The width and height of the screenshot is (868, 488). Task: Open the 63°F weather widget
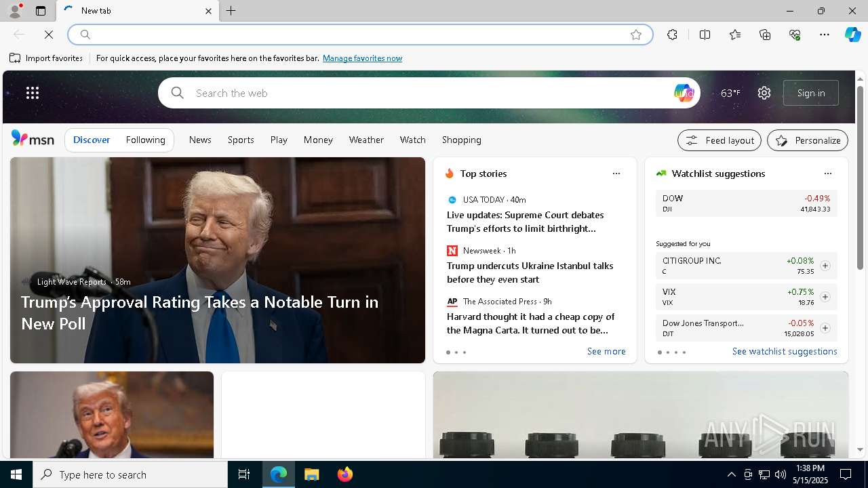pos(730,93)
